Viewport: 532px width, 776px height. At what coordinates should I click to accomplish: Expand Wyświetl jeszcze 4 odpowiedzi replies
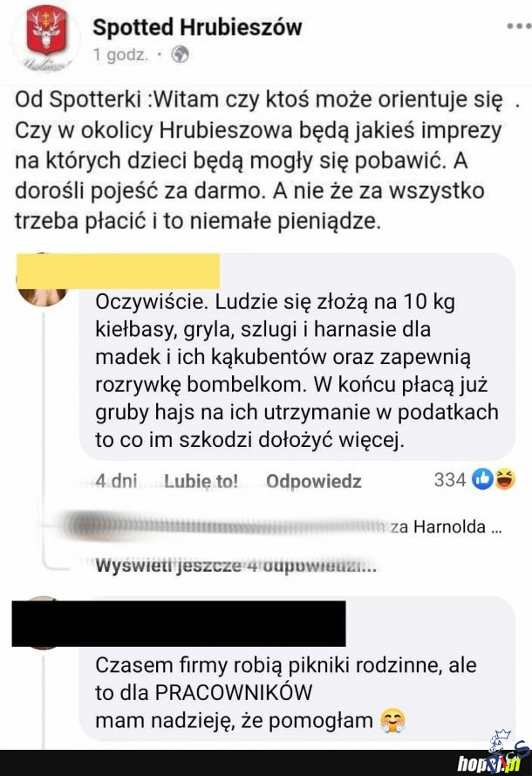235,565
